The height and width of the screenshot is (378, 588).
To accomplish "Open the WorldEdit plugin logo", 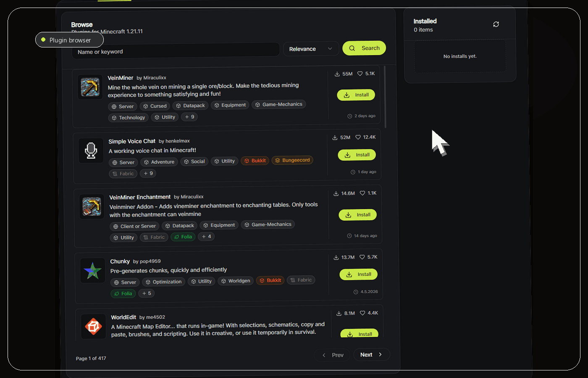I will pos(94,326).
